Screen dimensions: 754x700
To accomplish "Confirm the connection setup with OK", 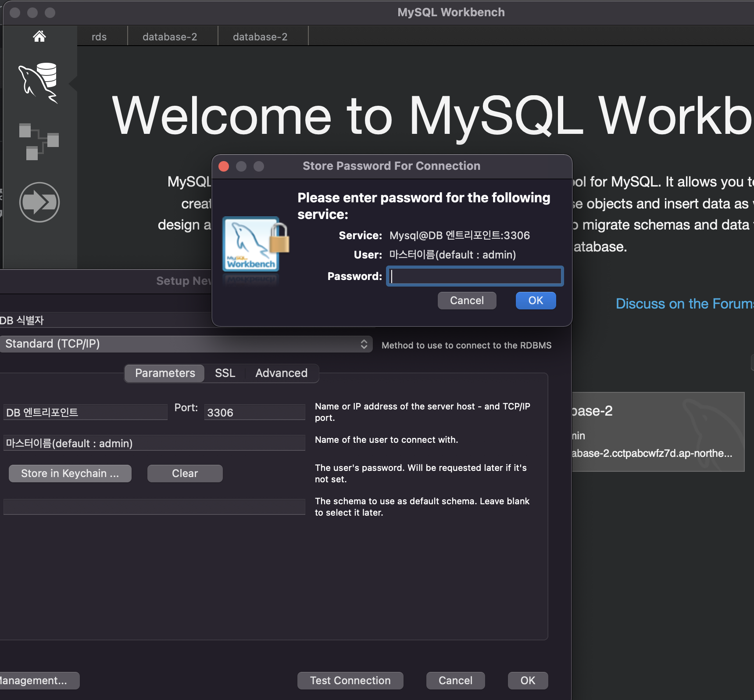I will 528,681.
